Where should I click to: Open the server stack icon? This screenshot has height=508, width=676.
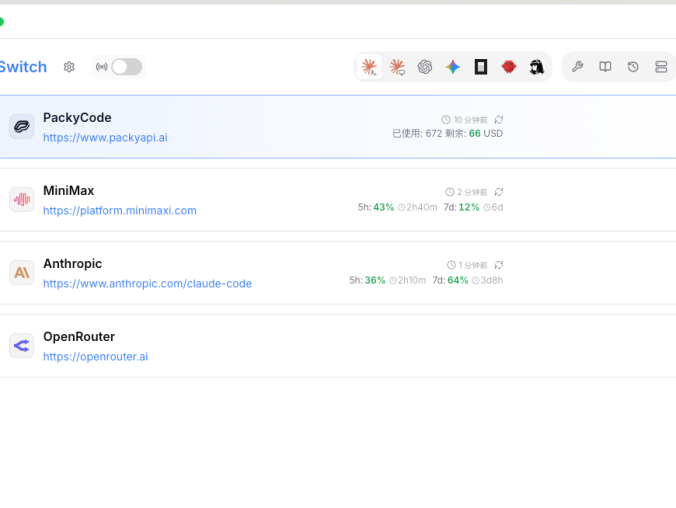tap(661, 67)
